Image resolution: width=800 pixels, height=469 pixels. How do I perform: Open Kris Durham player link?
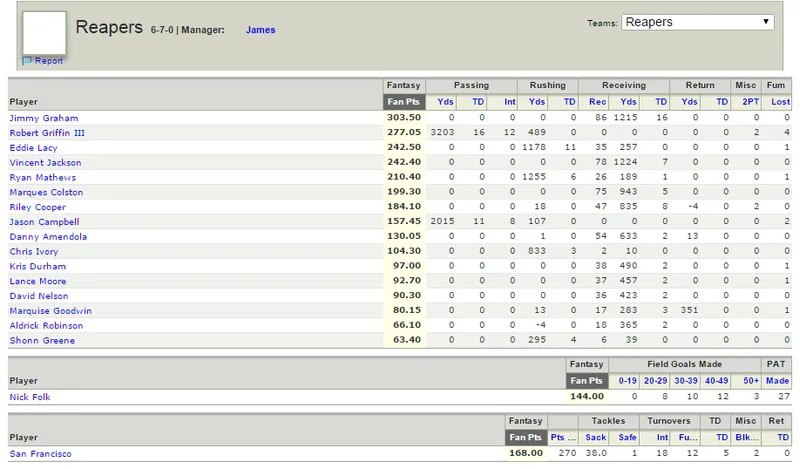click(37, 266)
